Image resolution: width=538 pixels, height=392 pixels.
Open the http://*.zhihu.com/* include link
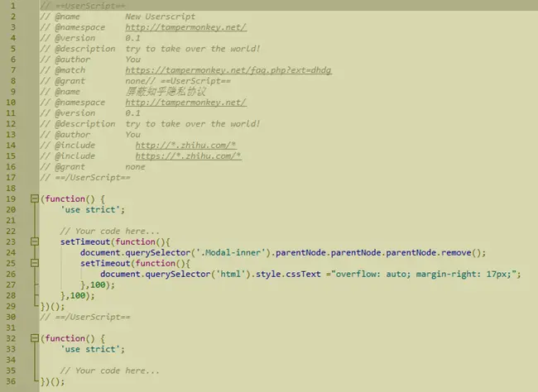pyautogui.click(x=185, y=145)
